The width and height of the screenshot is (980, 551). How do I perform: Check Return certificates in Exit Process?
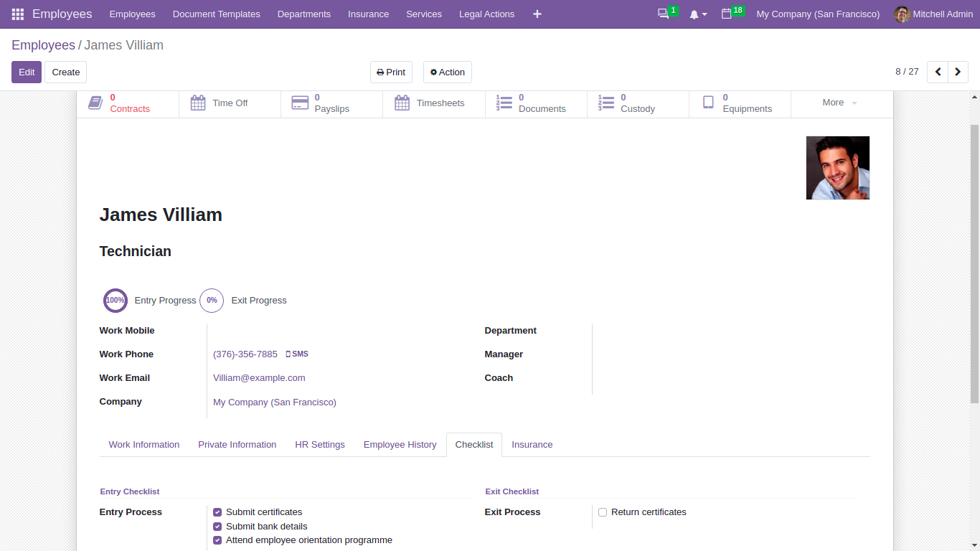tap(603, 512)
